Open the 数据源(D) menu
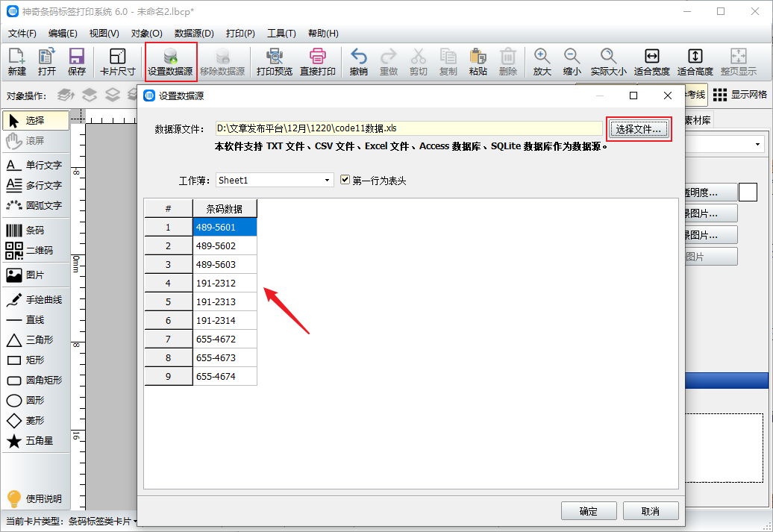 pos(194,34)
